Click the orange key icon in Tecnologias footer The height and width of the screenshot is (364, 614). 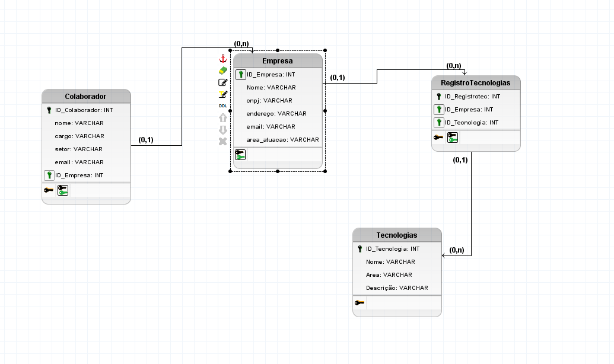pyautogui.click(x=360, y=303)
